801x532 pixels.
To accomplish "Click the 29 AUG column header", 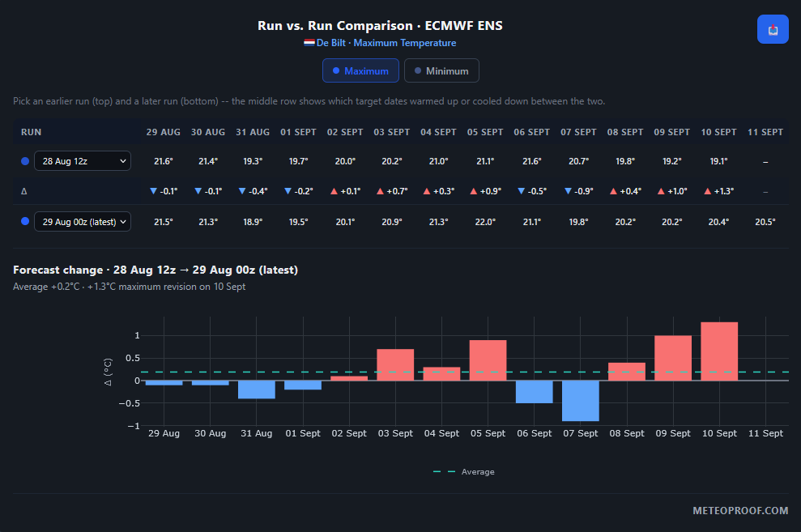I will pyautogui.click(x=164, y=132).
